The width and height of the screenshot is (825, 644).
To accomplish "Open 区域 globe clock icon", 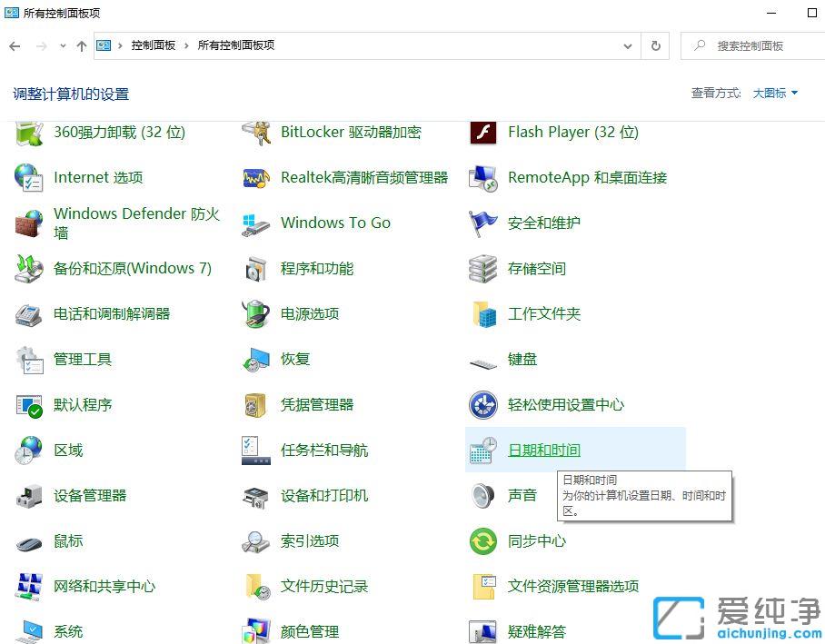I will [29, 451].
